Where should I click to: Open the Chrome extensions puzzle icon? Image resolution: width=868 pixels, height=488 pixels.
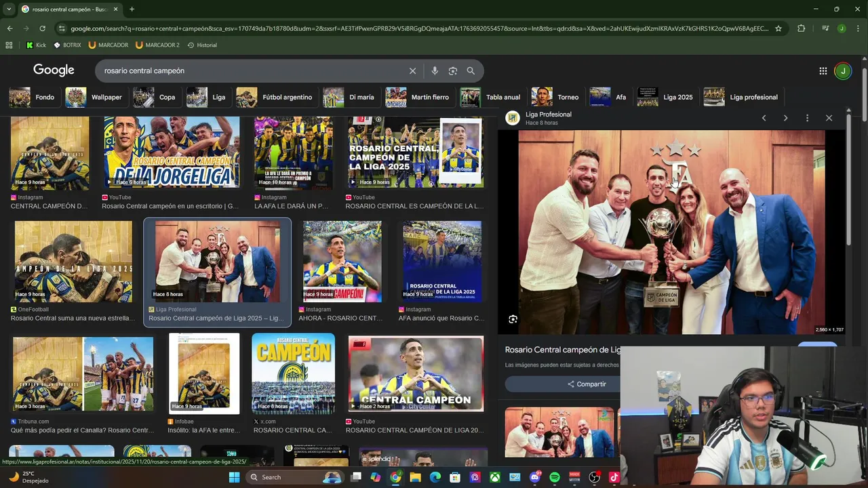click(802, 28)
